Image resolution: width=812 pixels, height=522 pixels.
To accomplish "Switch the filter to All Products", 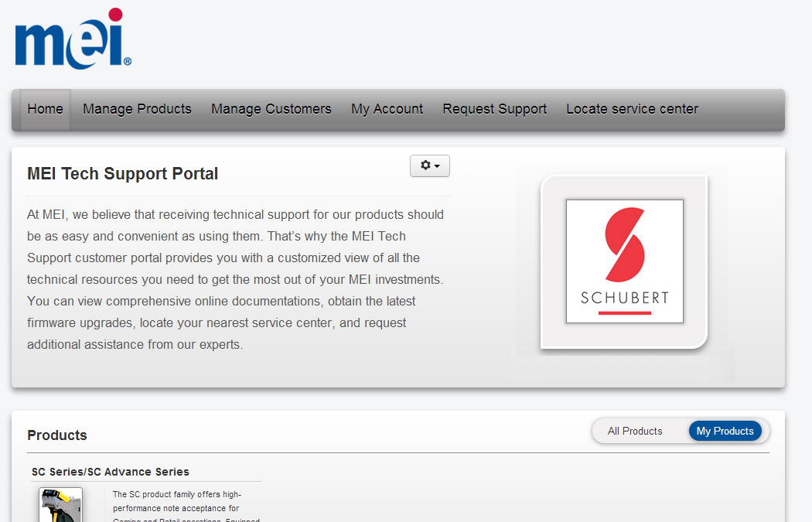I will (x=635, y=432).
